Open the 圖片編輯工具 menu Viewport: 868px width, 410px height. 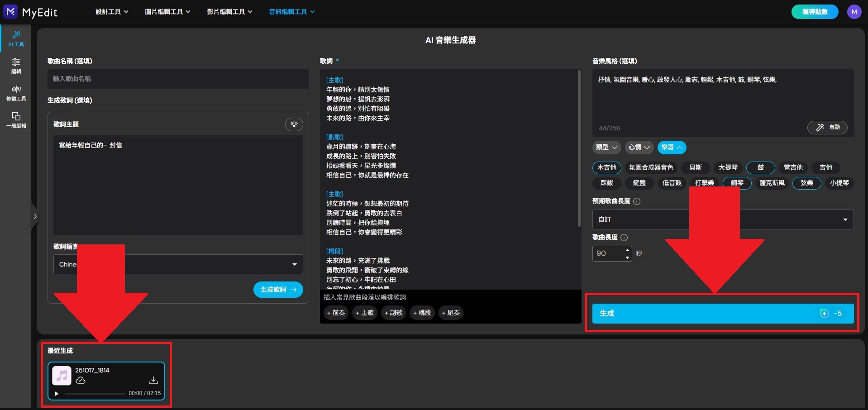pos(167,12)
